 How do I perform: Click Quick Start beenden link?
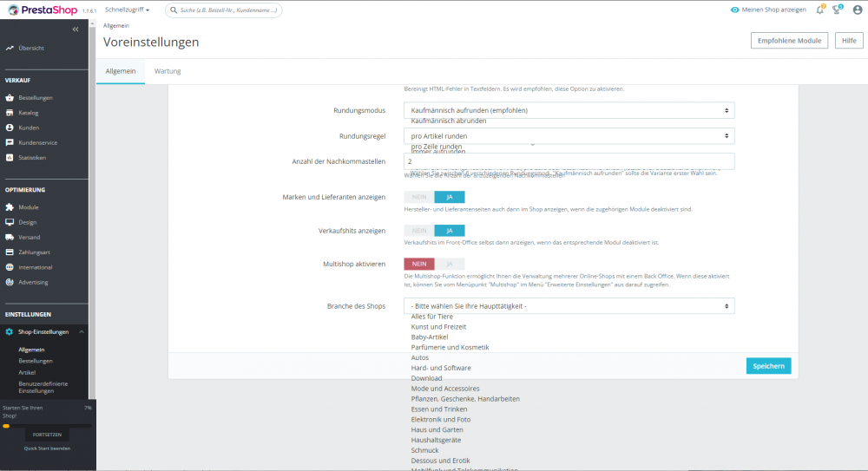(x=47, y=448)
